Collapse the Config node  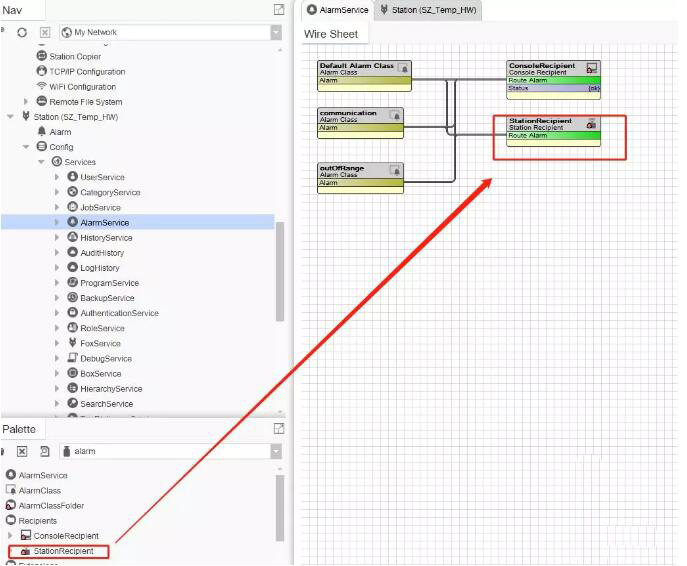[x=26, y=147]
